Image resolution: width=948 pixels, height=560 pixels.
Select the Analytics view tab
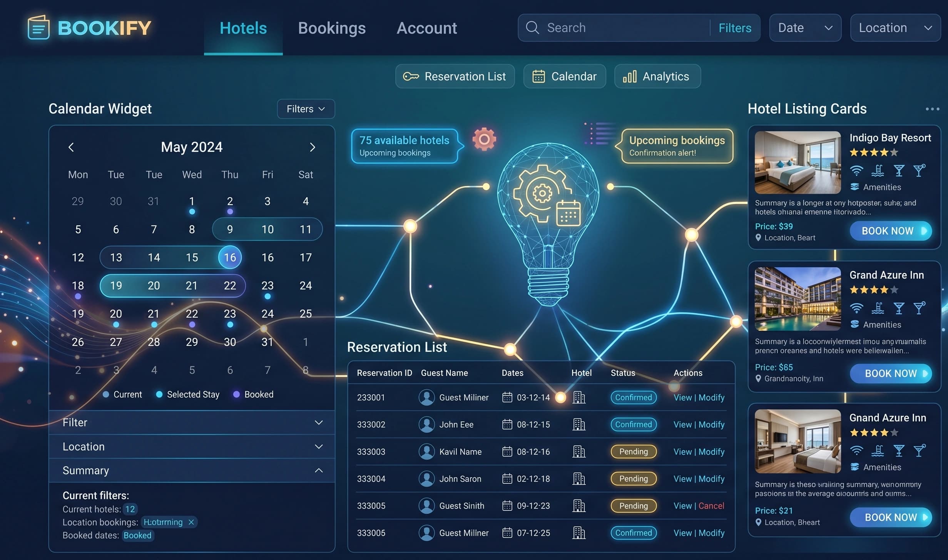(657, 76)
